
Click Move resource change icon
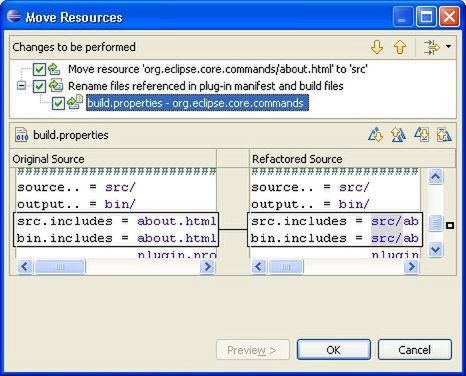tap(54, 69)
